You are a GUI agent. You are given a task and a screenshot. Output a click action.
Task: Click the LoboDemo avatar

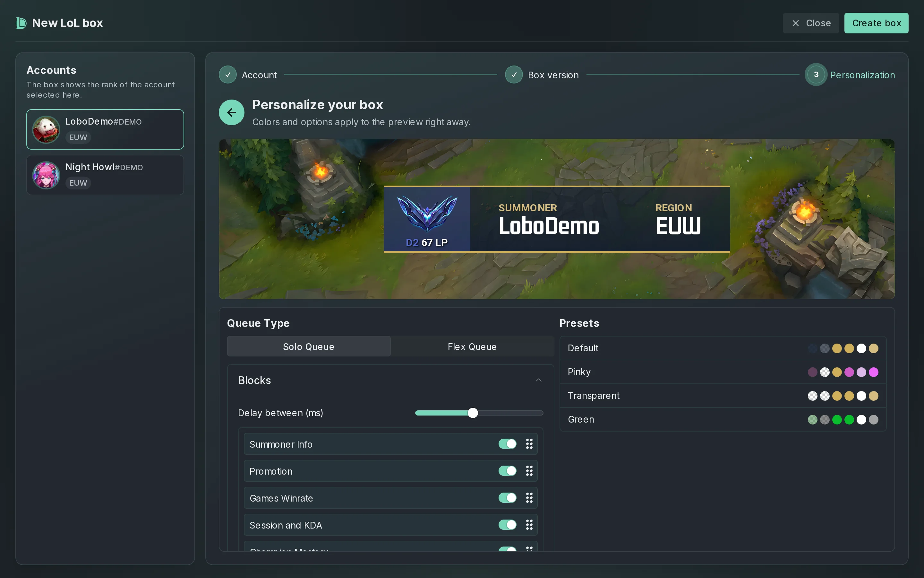(x=46, y=130)
